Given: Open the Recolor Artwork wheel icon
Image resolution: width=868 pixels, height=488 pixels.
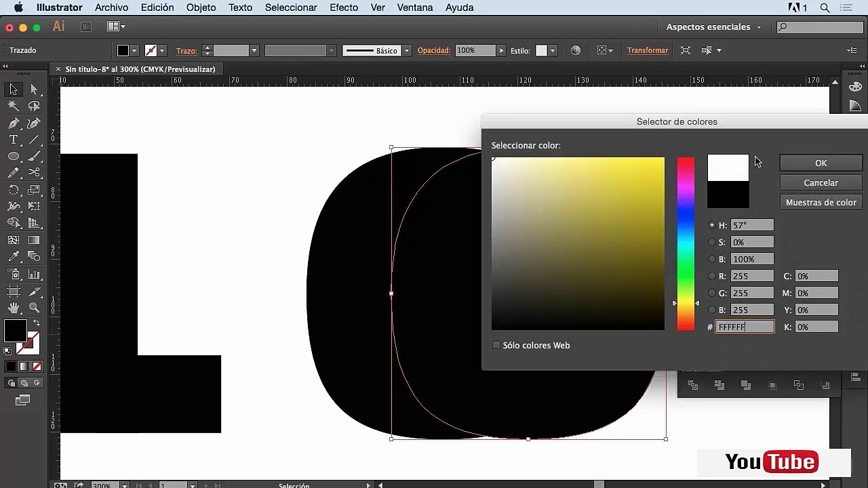Looking at the screenshot, I should (x=576, y=50).
